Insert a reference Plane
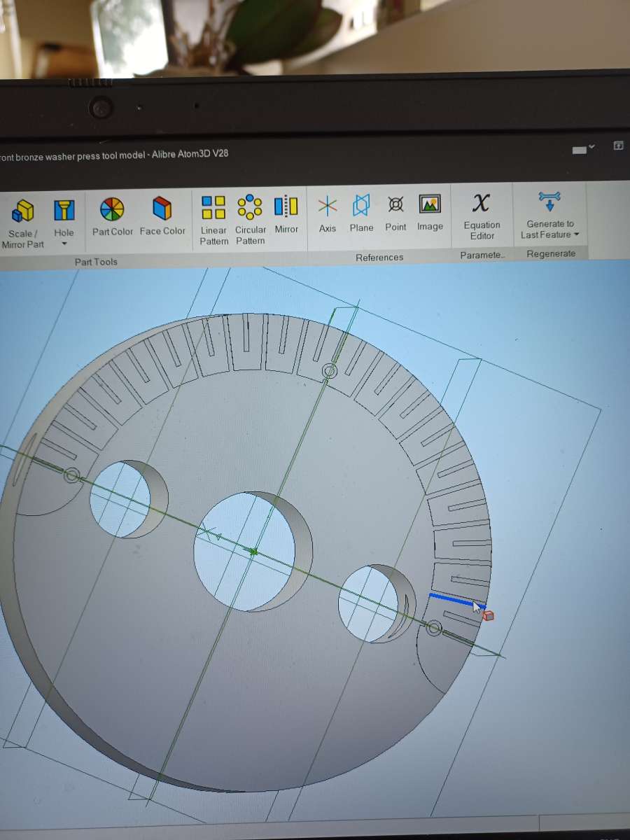The image size is (630, 840). (x=361, y=213)
